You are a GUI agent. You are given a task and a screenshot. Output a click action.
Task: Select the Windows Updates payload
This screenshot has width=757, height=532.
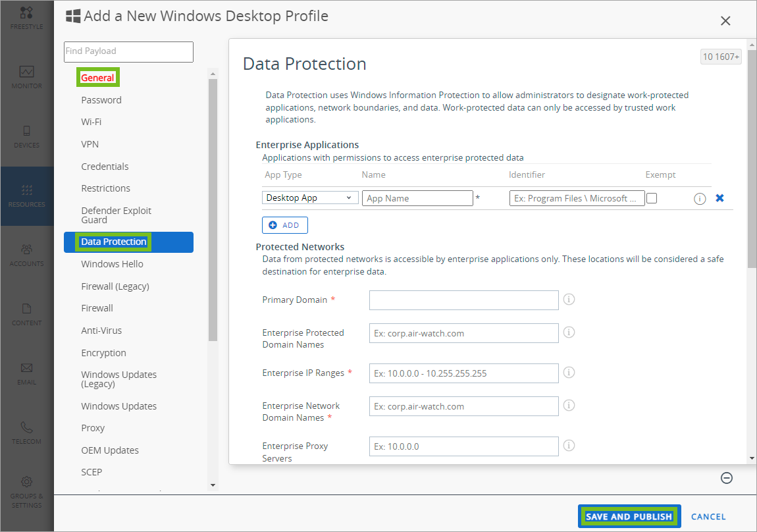tap(118, 406)
